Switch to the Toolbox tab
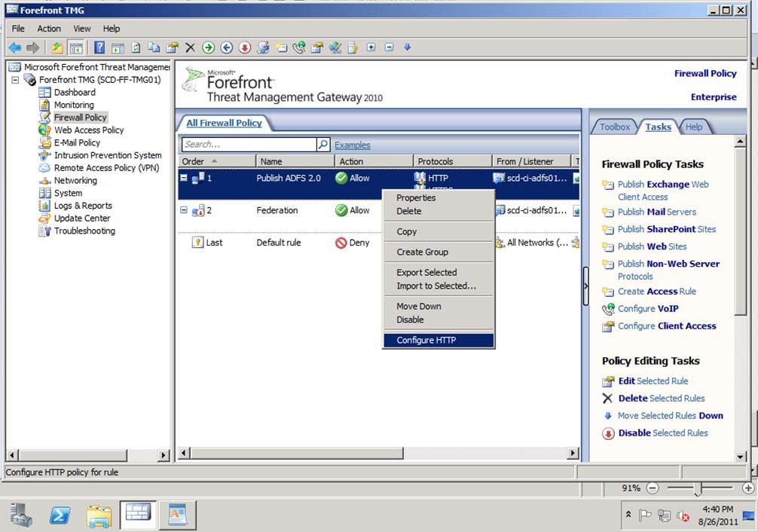This screenshot has width=758, height=532. (x=615, y=127)
